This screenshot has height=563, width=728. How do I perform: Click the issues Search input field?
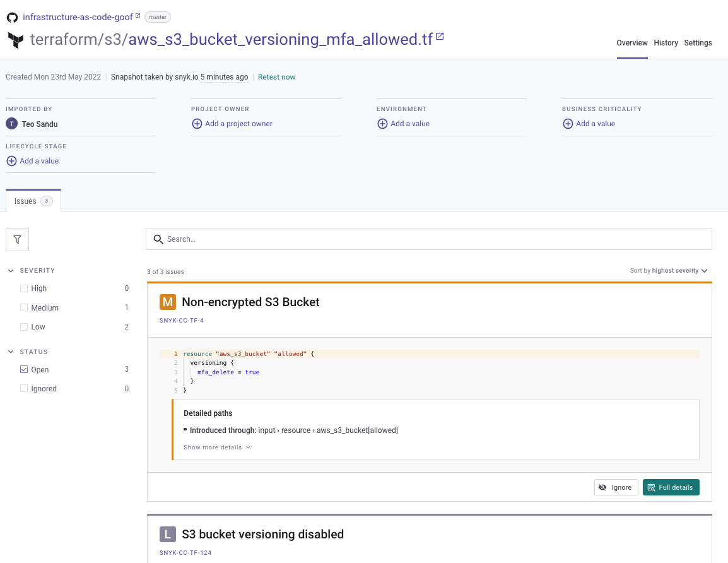429,239
